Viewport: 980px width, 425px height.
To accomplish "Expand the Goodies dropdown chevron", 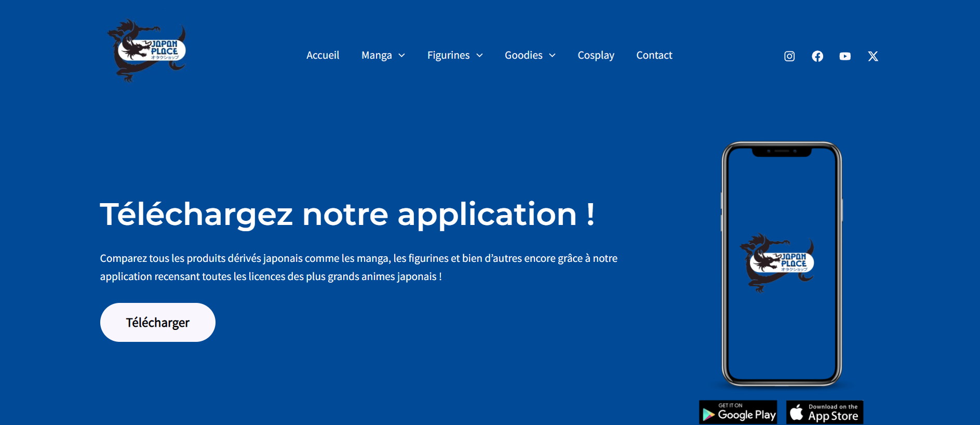I will tap(552, 56).
